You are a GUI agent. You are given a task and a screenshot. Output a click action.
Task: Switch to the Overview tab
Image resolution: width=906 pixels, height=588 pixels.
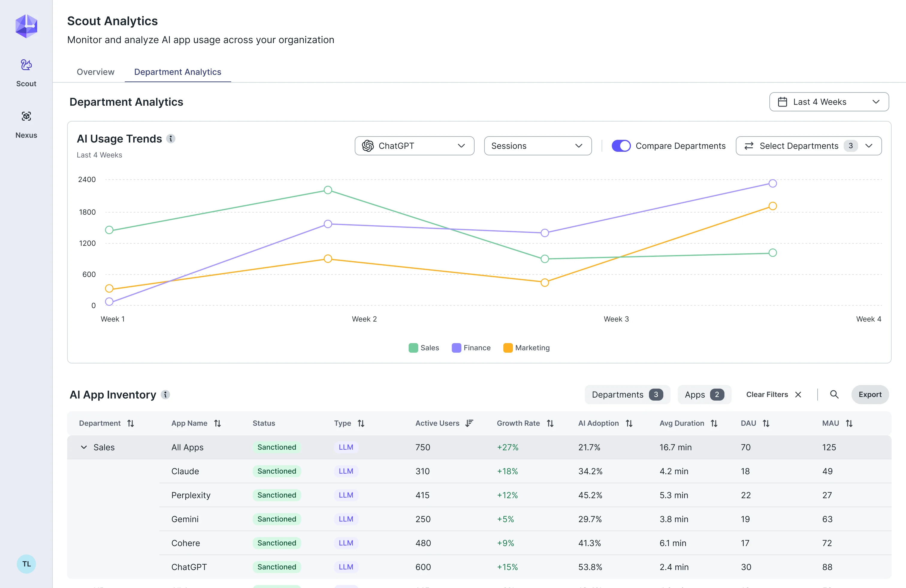tap(96, 72)
